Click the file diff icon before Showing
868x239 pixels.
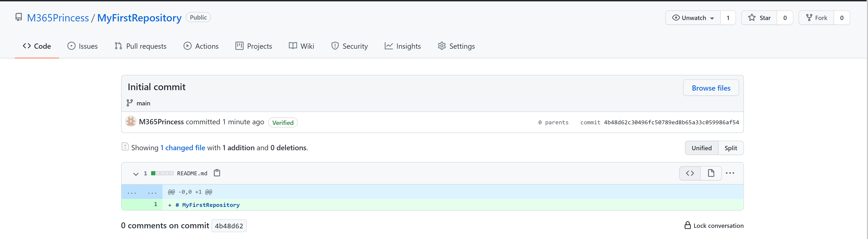[125, 146]
